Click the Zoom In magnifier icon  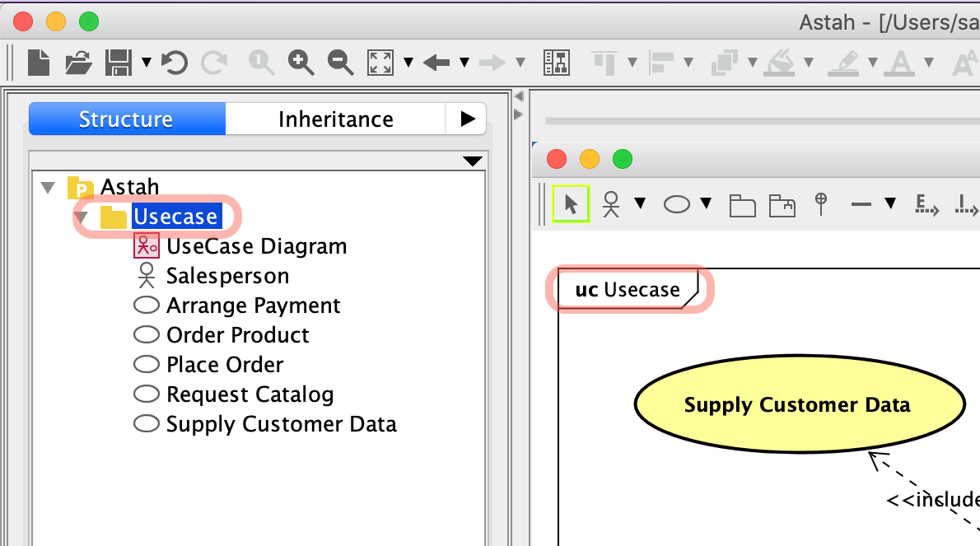pos(301,62)
